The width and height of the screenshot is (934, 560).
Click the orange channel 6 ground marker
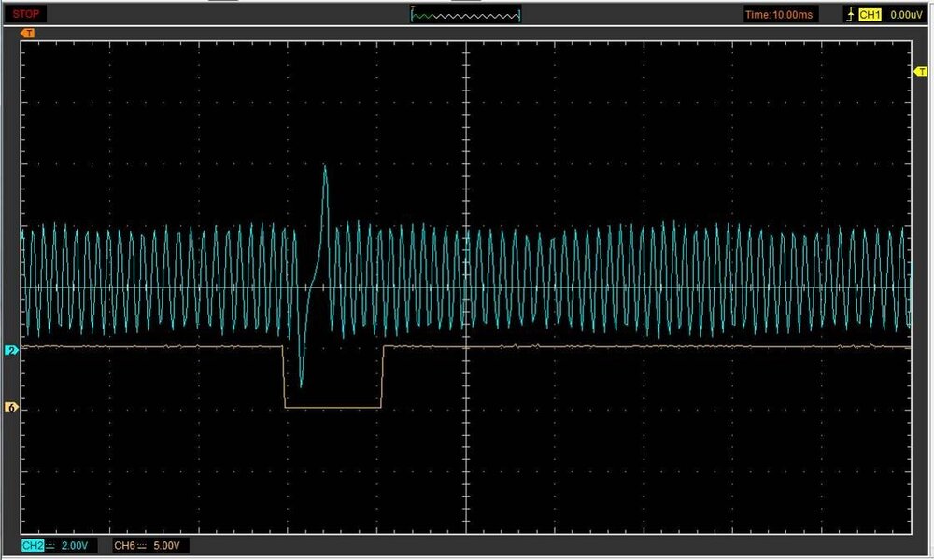pos(12,408)
